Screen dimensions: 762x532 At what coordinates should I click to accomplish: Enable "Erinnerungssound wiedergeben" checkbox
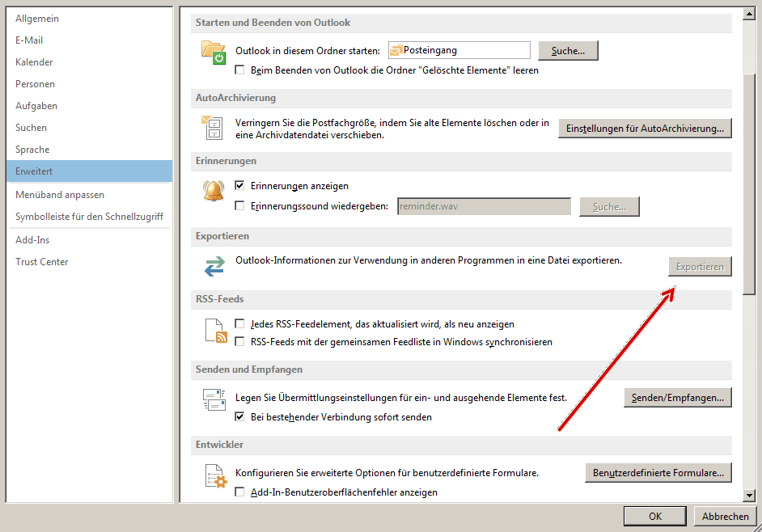coord(239,206)
